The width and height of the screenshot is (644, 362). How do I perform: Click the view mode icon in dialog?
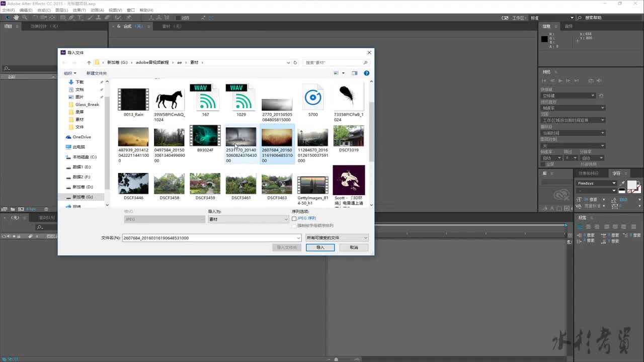(336, 73)
